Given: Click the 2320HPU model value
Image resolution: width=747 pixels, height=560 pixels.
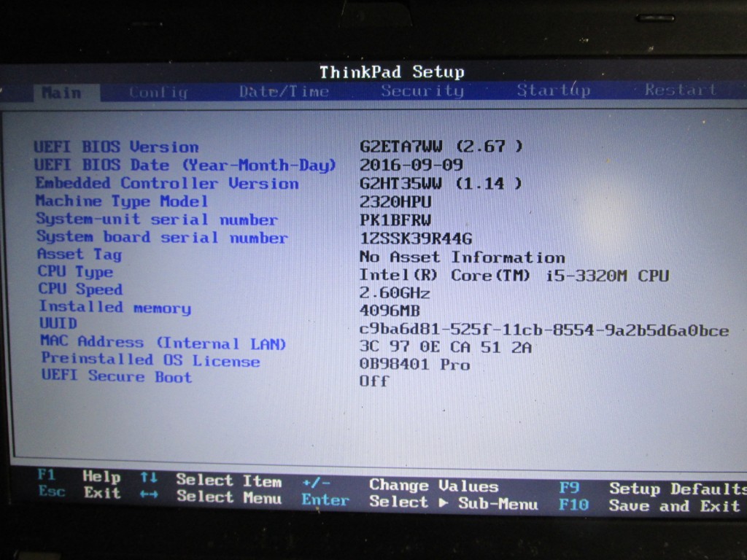Looking at the screenshot, I should point(395,202).
